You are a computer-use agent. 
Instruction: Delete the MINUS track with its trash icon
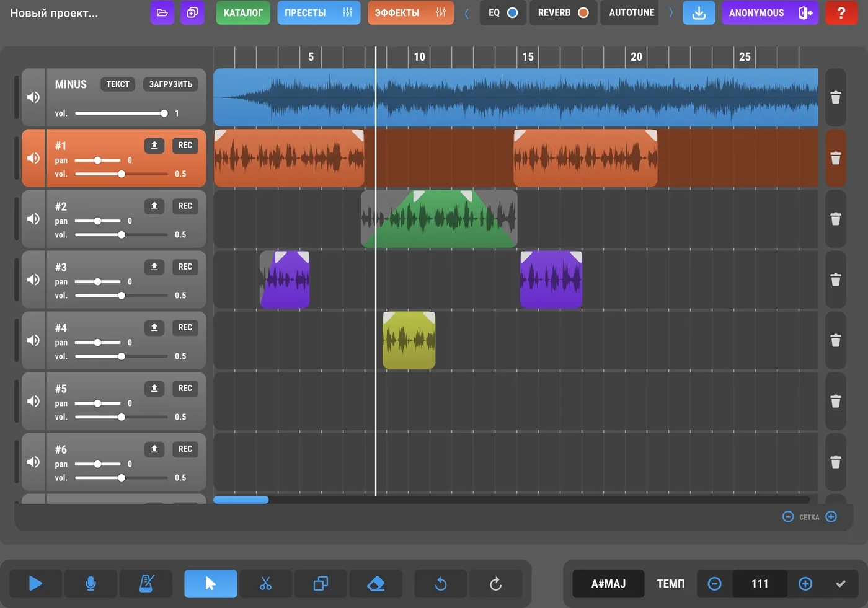pos(836,97)
